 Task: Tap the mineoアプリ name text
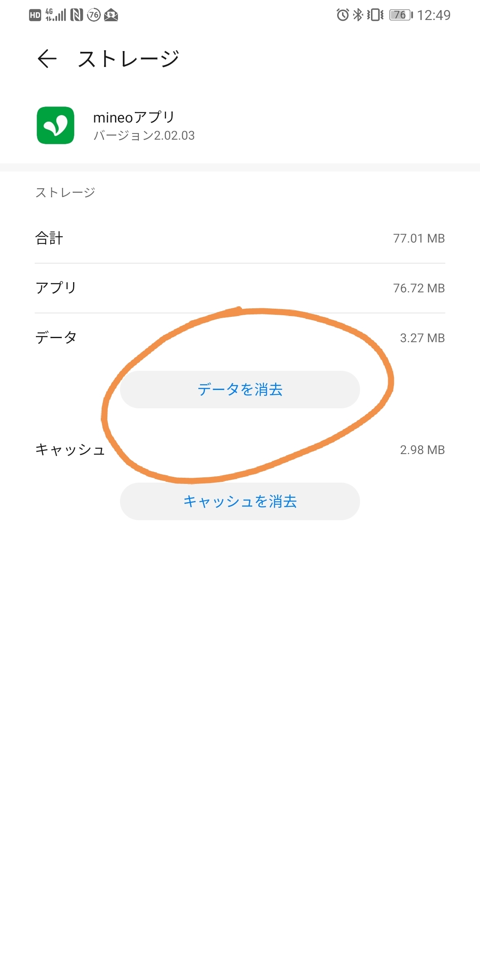pyautogui.click(x=134, y=117)
